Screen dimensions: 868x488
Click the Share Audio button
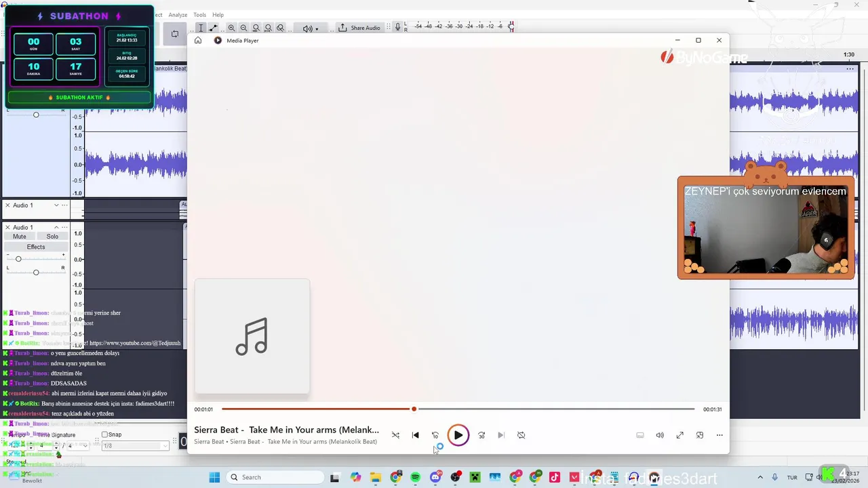[359, 28]
